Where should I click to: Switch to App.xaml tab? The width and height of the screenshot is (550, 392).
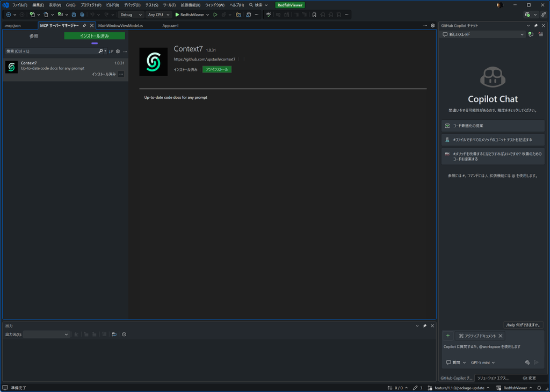[x=170, y=26]
